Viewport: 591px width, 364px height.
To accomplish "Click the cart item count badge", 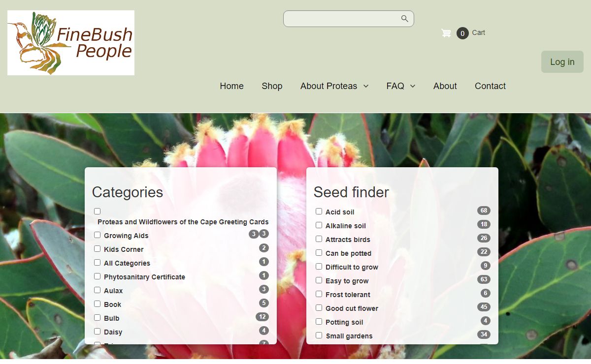I will pyautogui.click(x=462, y=33).
